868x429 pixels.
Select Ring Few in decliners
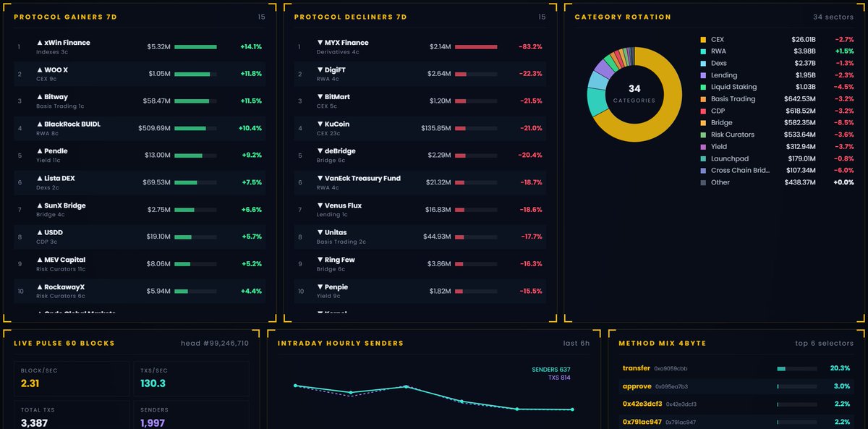[x=340, y=260]
